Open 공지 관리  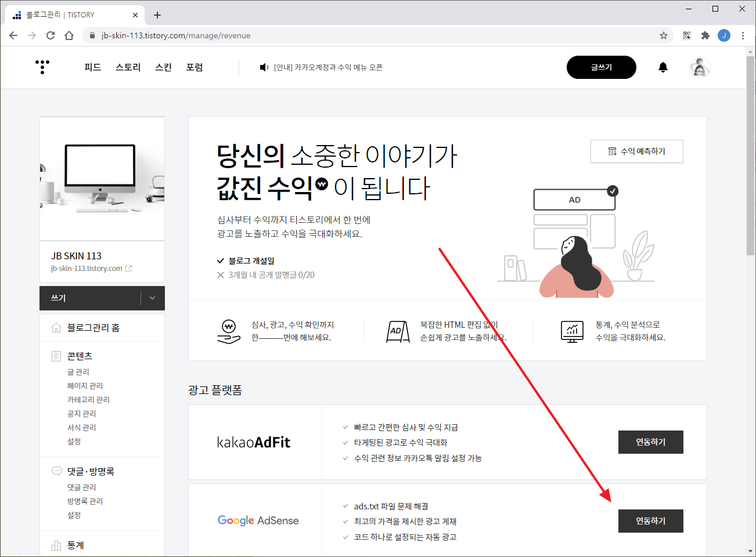tap(82, 414)
